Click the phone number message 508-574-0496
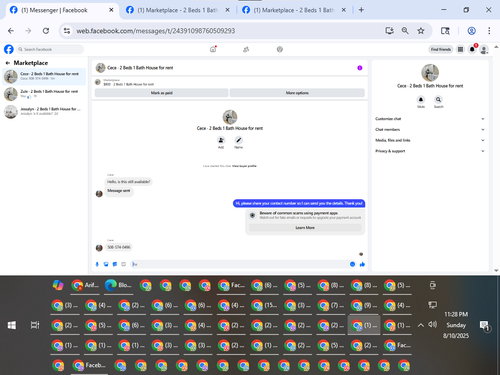Screen dimensions: 500x375 [x=119, y=247]
